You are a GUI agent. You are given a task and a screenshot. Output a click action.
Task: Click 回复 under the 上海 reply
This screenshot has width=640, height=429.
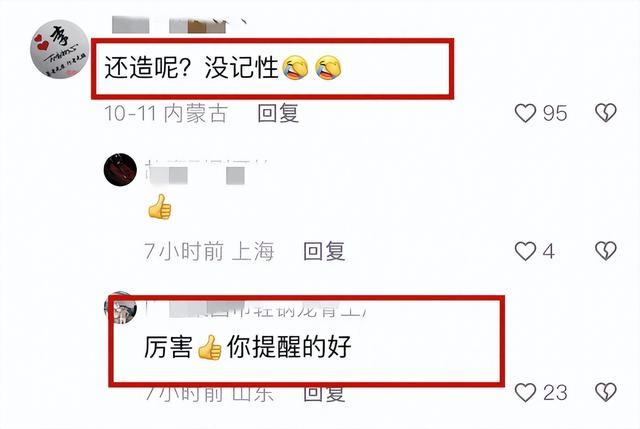324,251
